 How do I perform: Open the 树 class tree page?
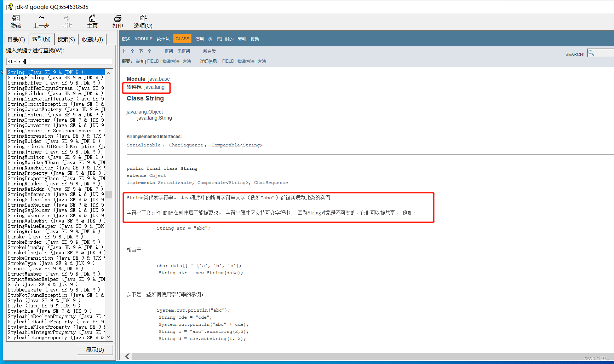(x=210, y=39)
